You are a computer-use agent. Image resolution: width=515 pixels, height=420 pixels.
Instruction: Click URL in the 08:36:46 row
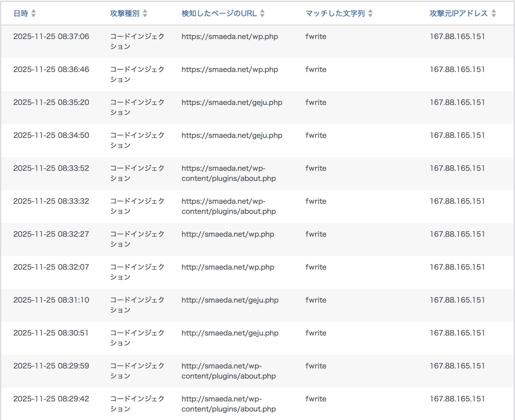tap(230, 69)
